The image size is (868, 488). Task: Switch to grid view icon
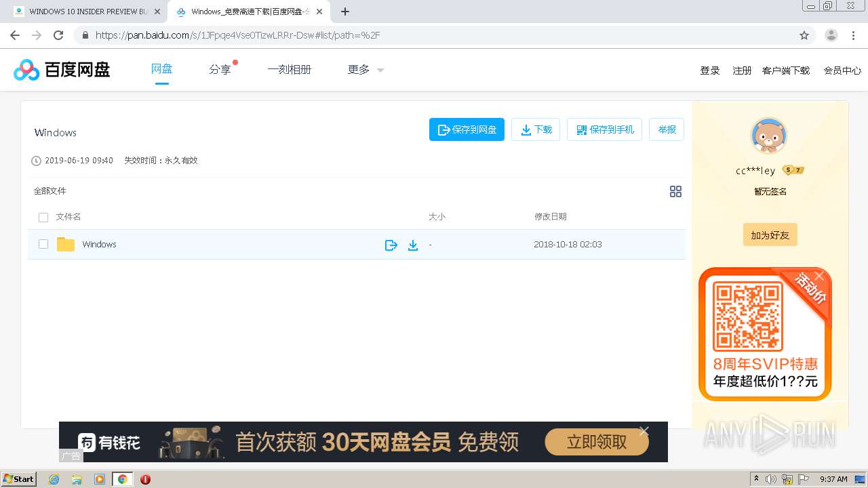(x=675, y=192)
